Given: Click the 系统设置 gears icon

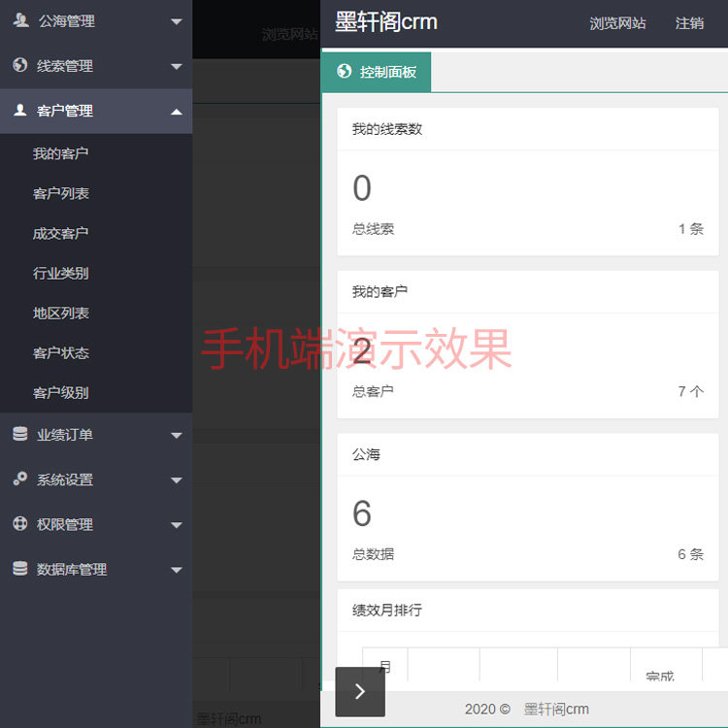Looking at the screenshot, I should point(20,479).
